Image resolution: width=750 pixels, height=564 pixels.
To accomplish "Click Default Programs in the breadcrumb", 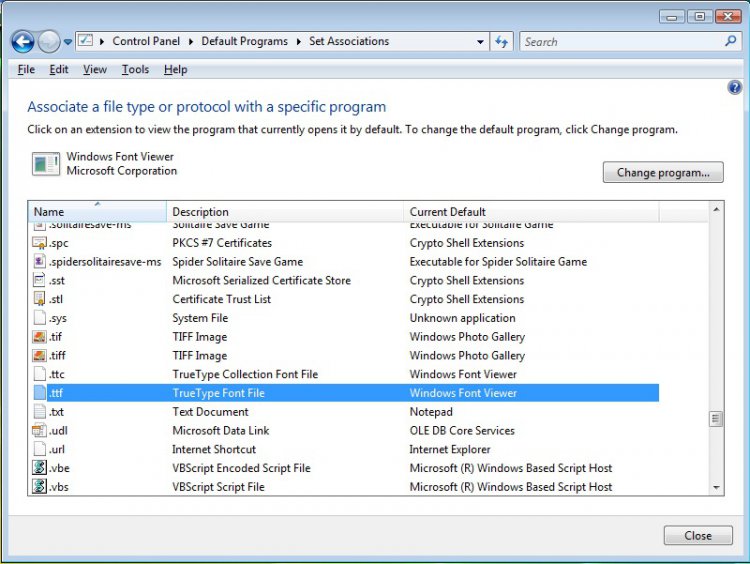I will pyautogui.click(x=244, y=41).
